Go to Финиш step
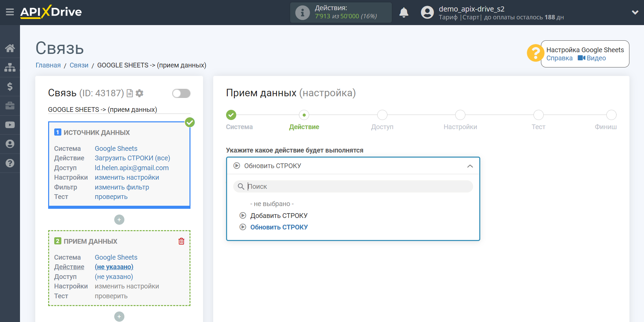Screen dimensions: 644x322 click(611, 115)
